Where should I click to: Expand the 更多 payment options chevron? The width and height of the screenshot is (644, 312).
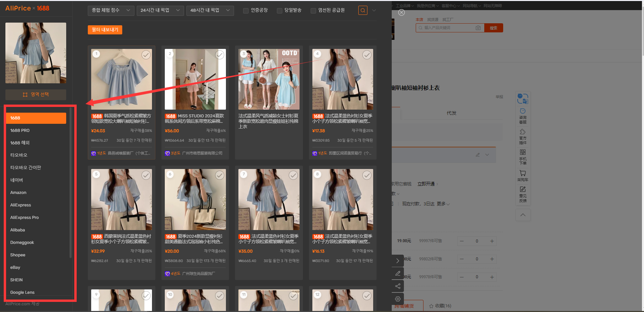tap(448, 204)
